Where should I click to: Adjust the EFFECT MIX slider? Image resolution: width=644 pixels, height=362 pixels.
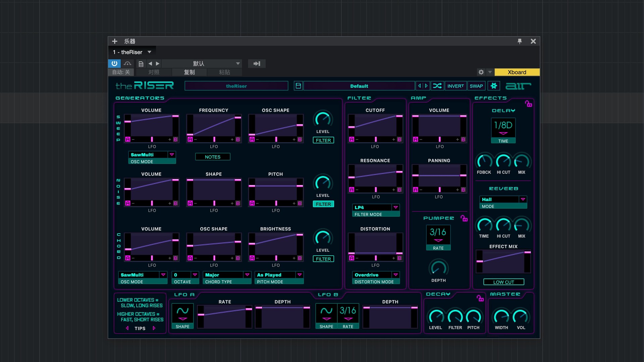[503, 261]
